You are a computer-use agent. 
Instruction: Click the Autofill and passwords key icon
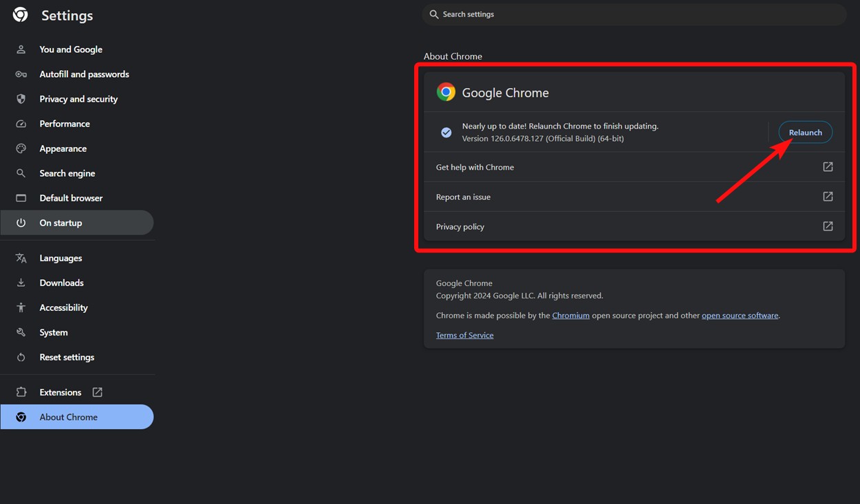[20, 74]
